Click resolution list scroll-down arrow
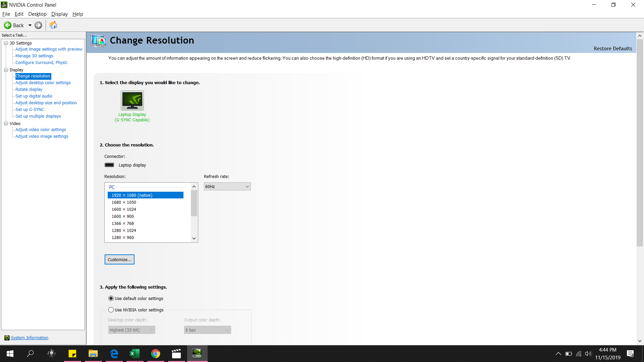Screen dimensions: 644x362 pyautogui.click(x=194, y=238)
